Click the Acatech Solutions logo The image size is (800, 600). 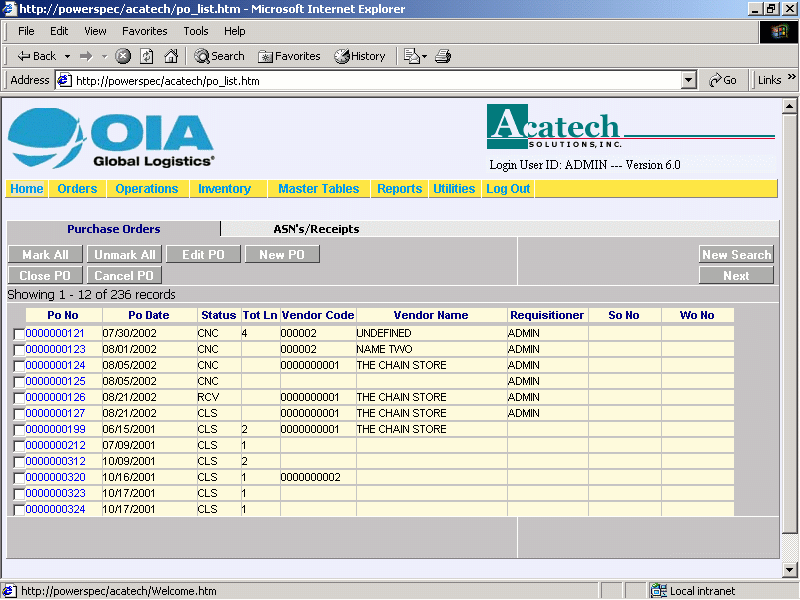631,128
